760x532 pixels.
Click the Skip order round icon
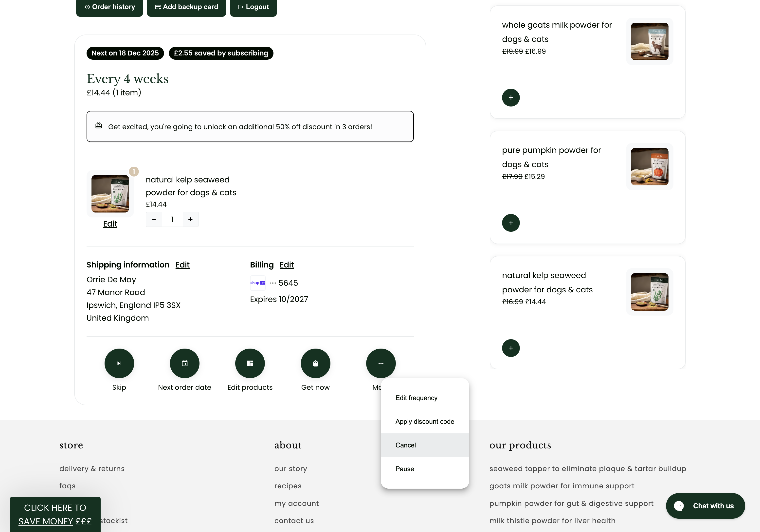pos(119,363)
